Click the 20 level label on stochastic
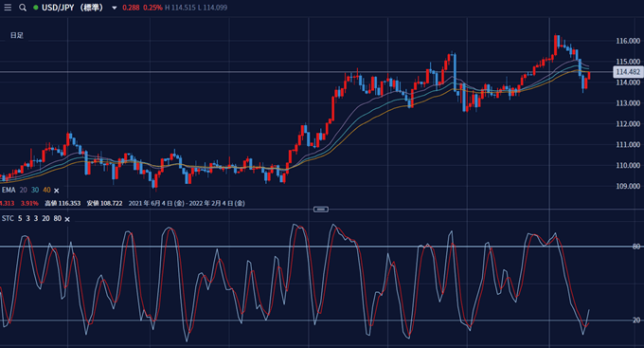This screenshot has width=644, height=348. tap(636, 321)
